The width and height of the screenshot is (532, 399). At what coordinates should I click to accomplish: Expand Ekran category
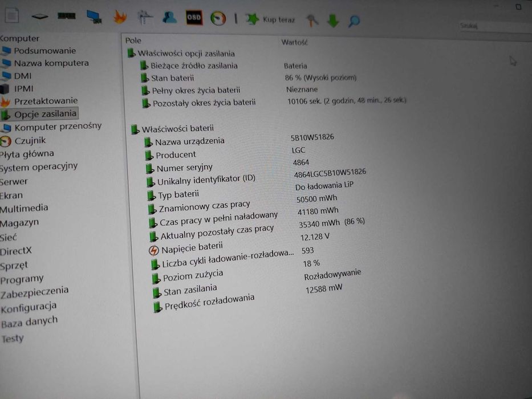tap(11, 196)
